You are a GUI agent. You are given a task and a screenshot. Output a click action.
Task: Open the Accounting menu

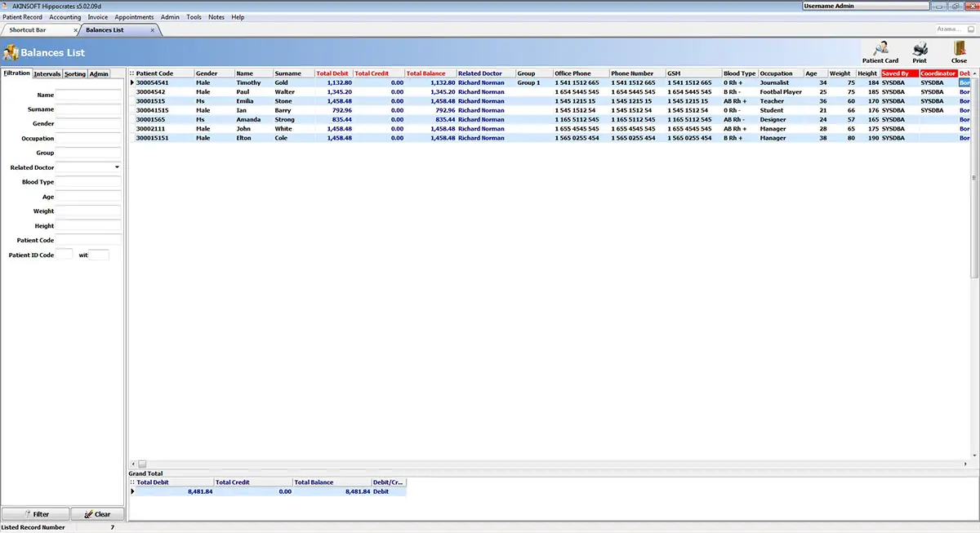pos(65,17)
